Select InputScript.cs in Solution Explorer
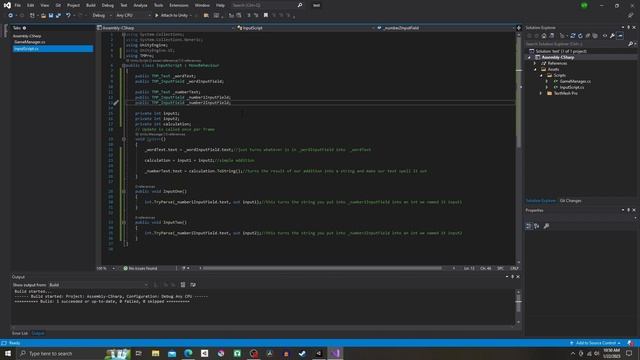 (571, 87)
